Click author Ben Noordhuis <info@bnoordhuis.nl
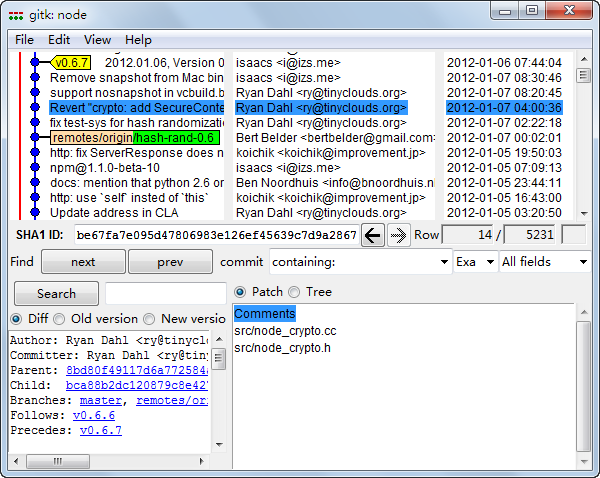 coord(335,183)
